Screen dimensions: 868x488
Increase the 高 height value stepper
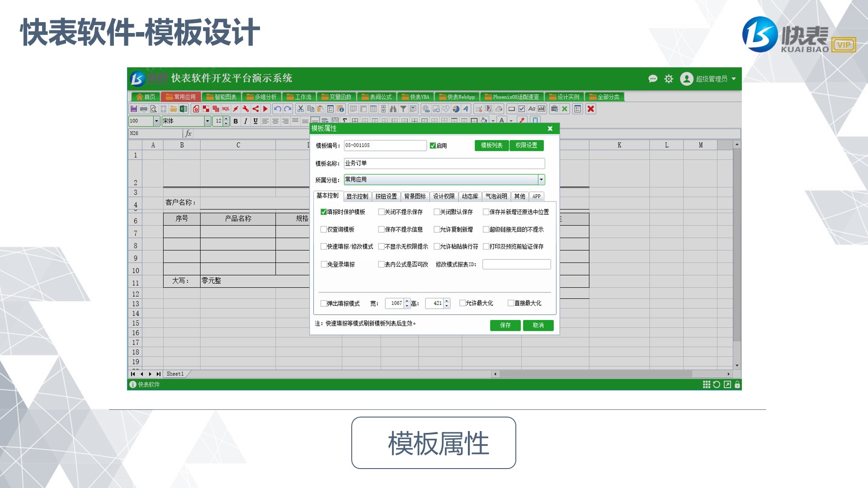click(x=447, y=301)
